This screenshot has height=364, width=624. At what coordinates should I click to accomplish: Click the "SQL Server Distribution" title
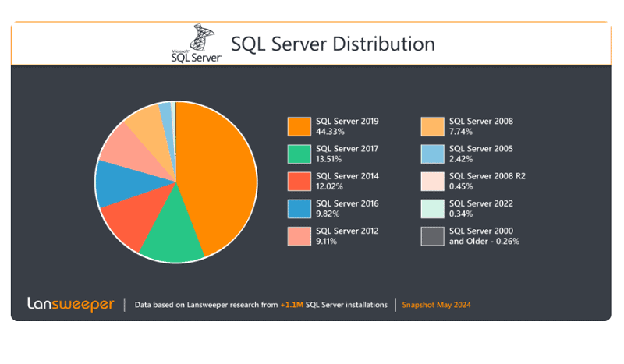coord(333,44)
